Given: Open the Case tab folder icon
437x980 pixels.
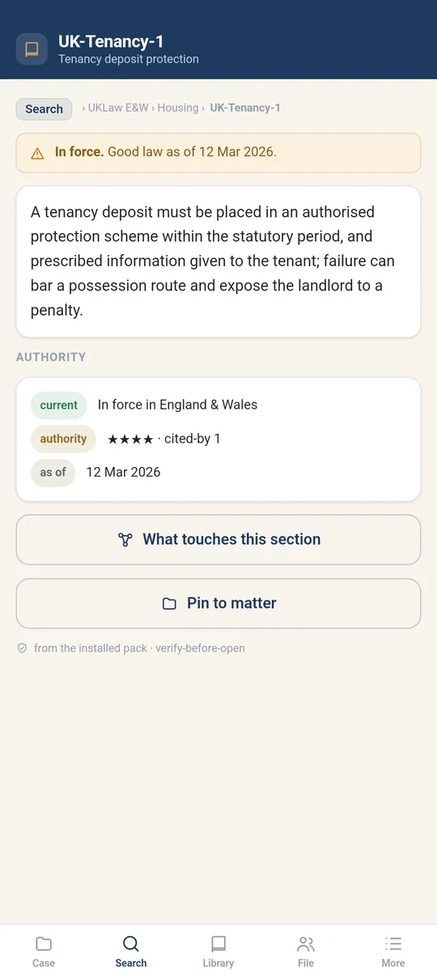Looking at the screenshot, I should (x=44, y=944).
